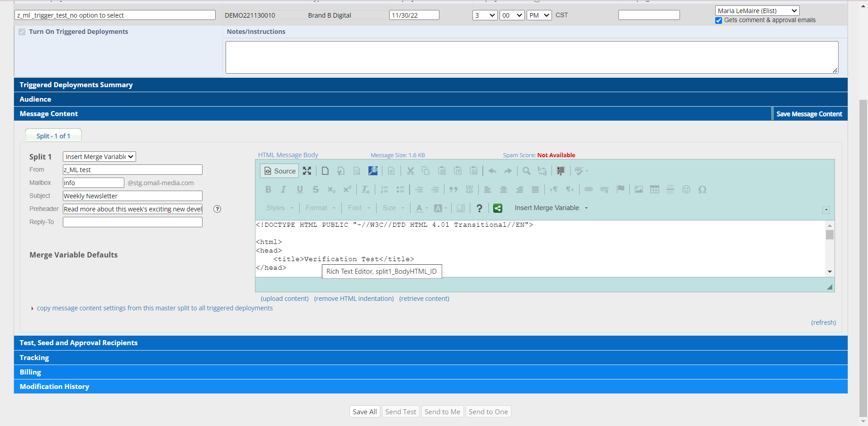The width and height of the screenshot is (868, 426).
Task: Click the Save All button
Action: [x=364, y=412]
